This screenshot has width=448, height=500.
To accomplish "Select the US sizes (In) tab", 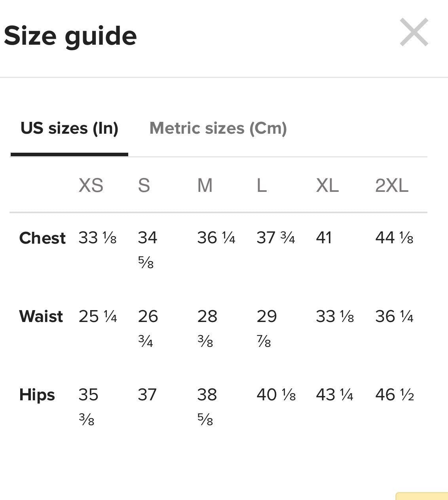I will [69, 128].
